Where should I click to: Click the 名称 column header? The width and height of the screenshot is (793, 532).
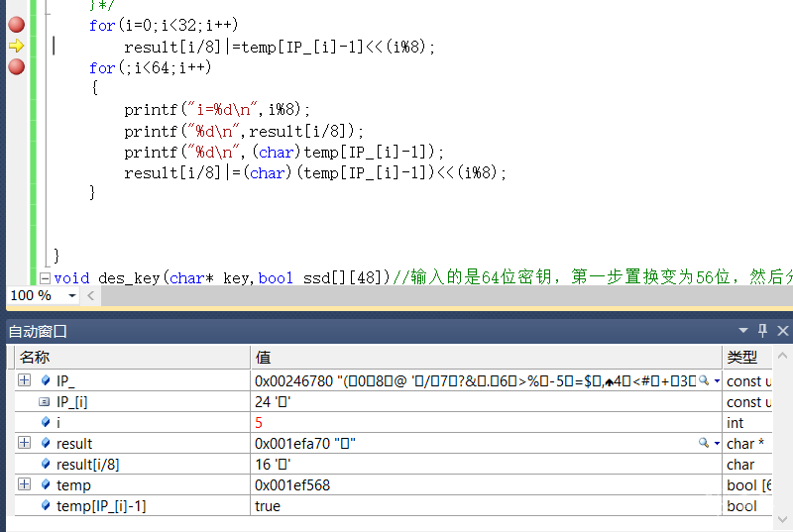pyautogui.click(x=129, y=358)
